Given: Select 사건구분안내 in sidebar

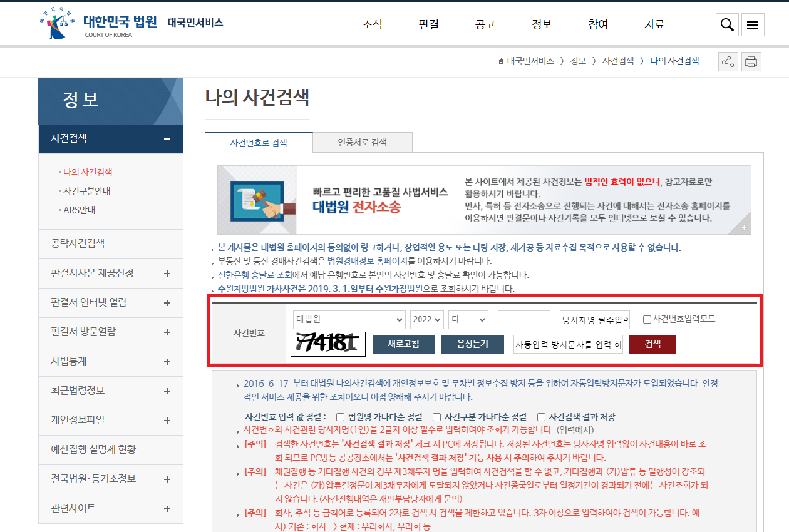Looking at the screenshot, I should click(x=87, y=191).
